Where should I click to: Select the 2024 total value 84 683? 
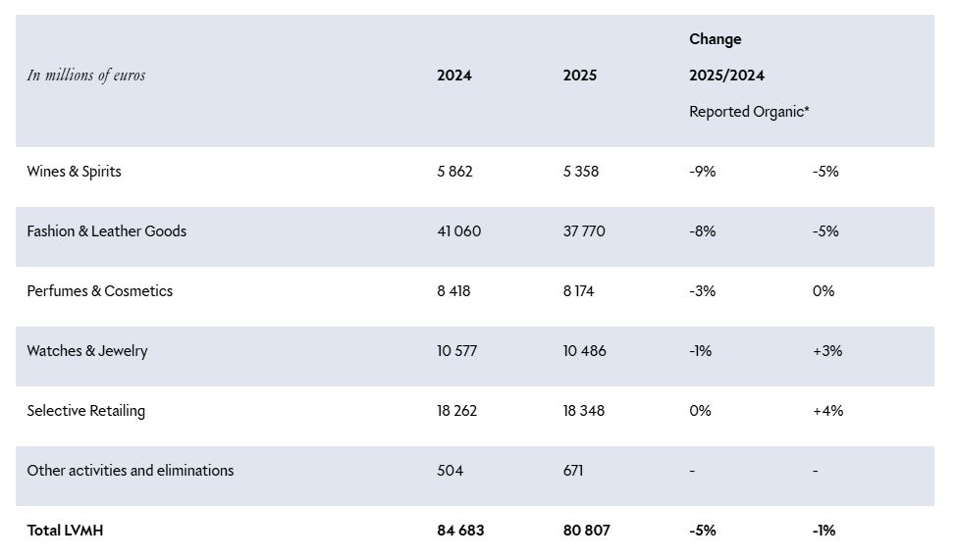(x=460, y=531)
